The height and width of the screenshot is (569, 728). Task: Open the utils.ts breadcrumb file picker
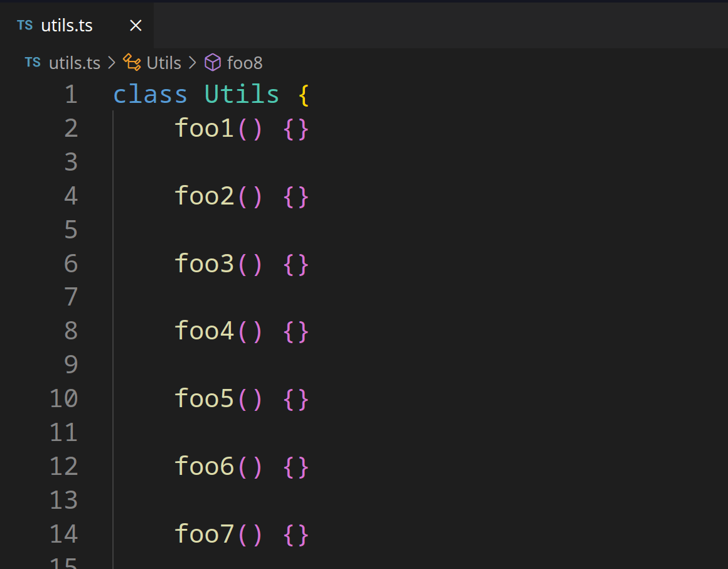[x=74, y=63]
